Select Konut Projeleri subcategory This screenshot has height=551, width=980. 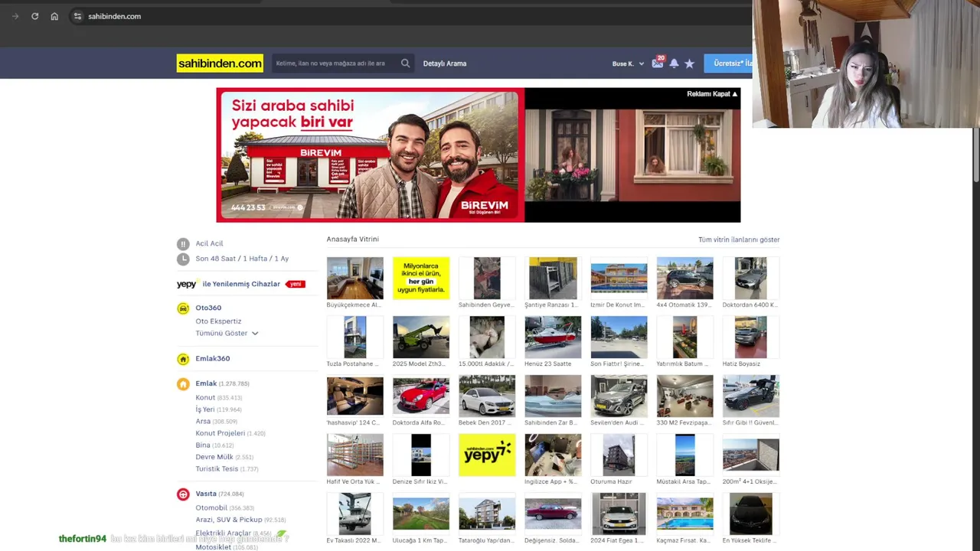tap(220, 433)
